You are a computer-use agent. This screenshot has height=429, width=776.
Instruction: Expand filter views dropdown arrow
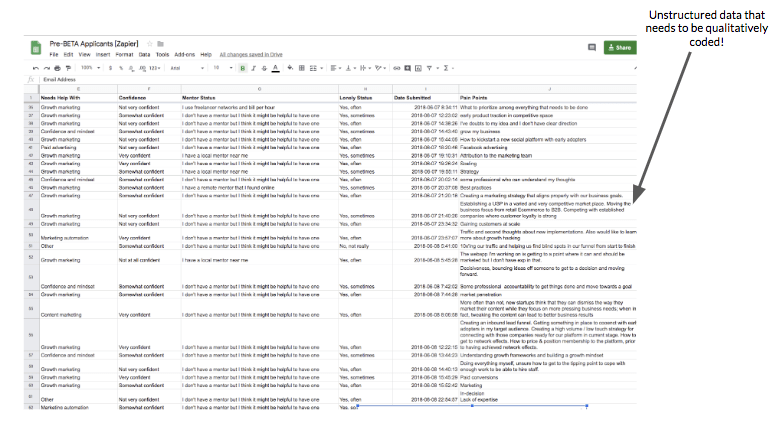(x=437, y=68)
